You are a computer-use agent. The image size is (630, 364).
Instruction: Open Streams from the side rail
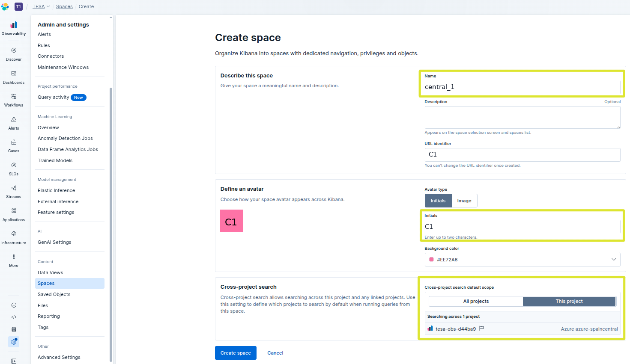pyautogui.click(x=14, y=192)
